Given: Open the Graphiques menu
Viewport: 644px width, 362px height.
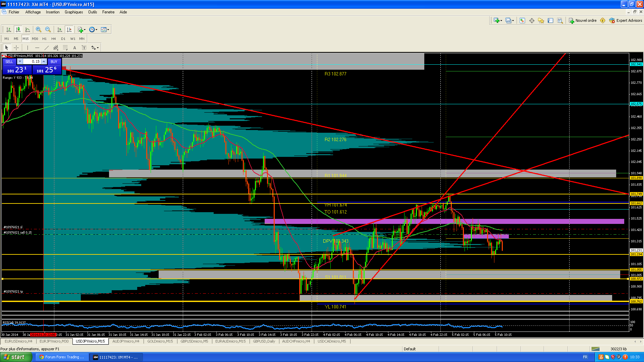Looking at the screenshot, I should (x=73, y=12).
